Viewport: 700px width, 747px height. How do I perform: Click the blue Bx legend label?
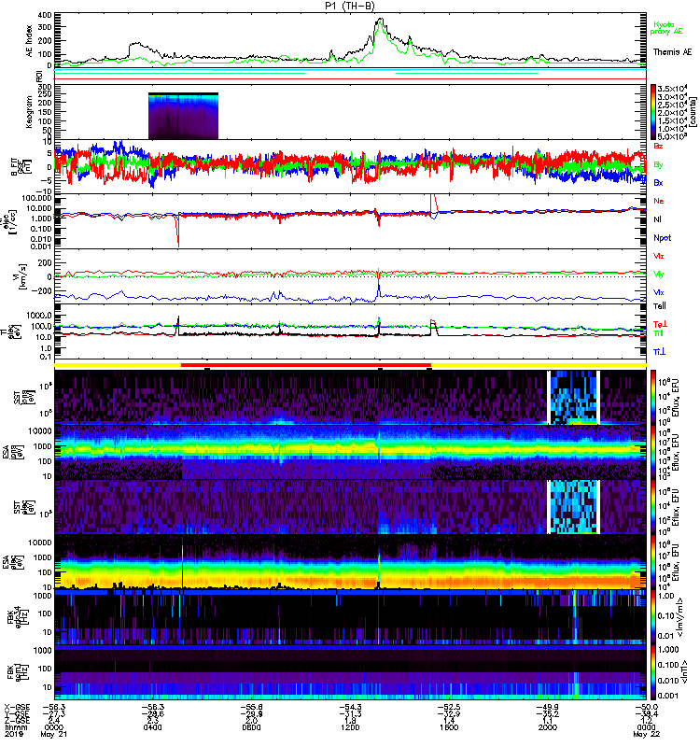(x=658, y=182)
